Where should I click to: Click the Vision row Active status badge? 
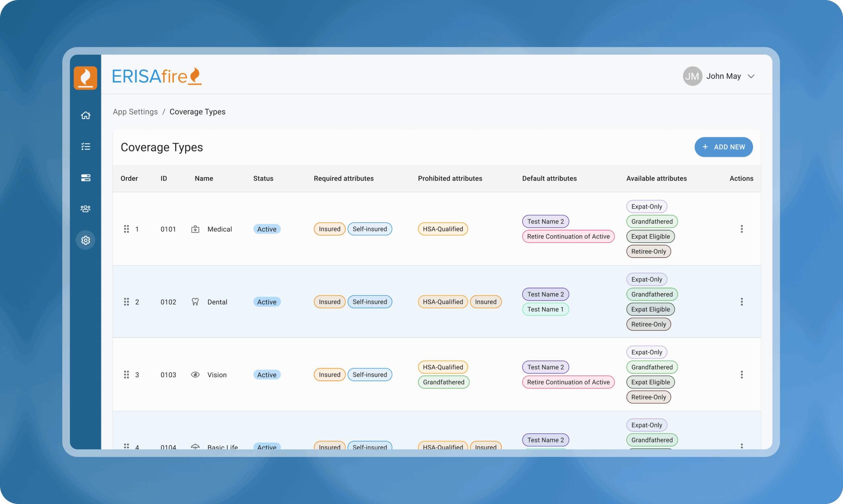click(x=267, y=375)
